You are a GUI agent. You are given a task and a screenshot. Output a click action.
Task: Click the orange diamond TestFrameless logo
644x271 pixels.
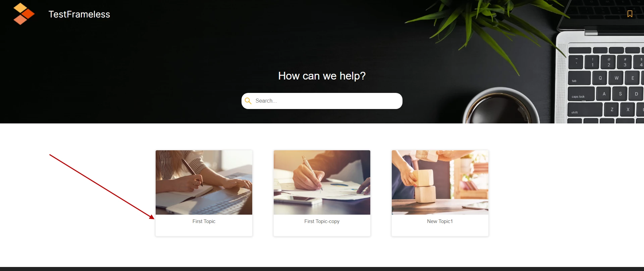click(x=24, y=14)
